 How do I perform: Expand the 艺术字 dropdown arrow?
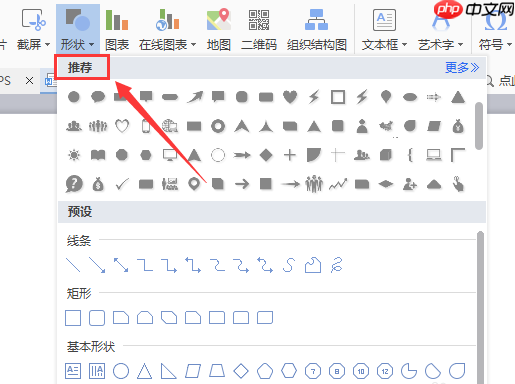click(460, 44)
